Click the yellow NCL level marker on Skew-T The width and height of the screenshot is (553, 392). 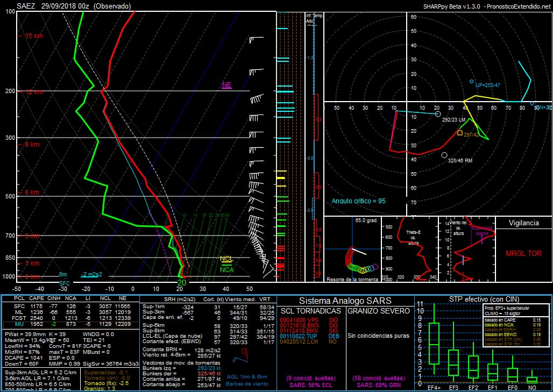226,259
